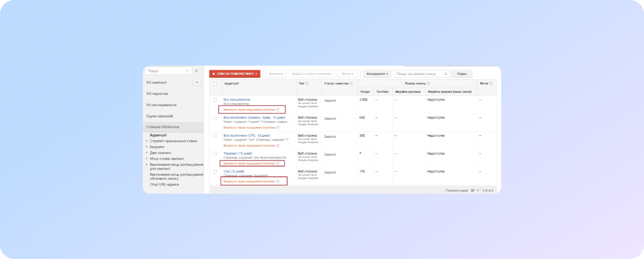Expand Стратегії призначення ставок tree item
The image size is (644, 259).
click(147, 141)
